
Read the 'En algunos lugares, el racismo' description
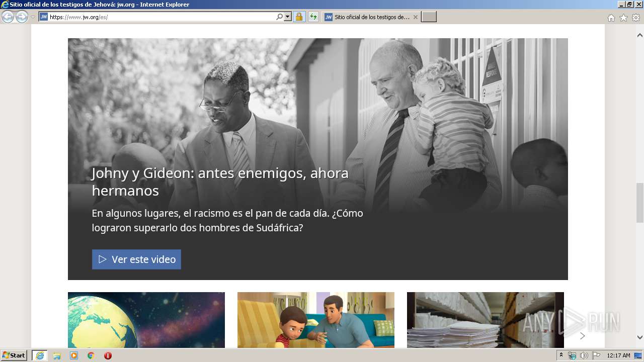click(227, 220)
